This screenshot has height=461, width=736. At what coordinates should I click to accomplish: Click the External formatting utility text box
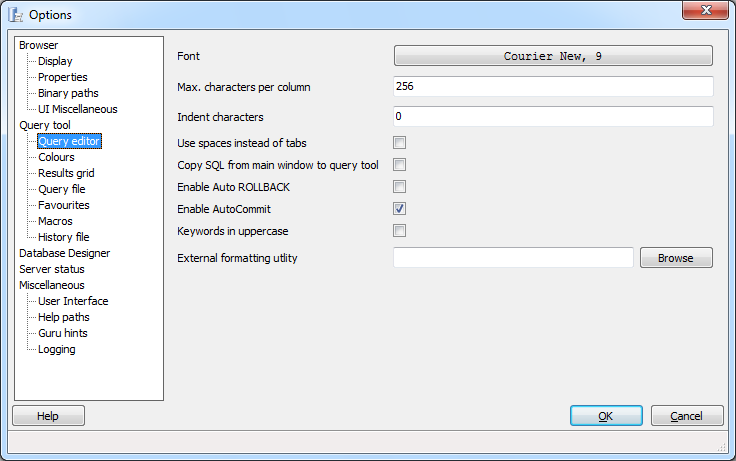click(x=513, y=258)
